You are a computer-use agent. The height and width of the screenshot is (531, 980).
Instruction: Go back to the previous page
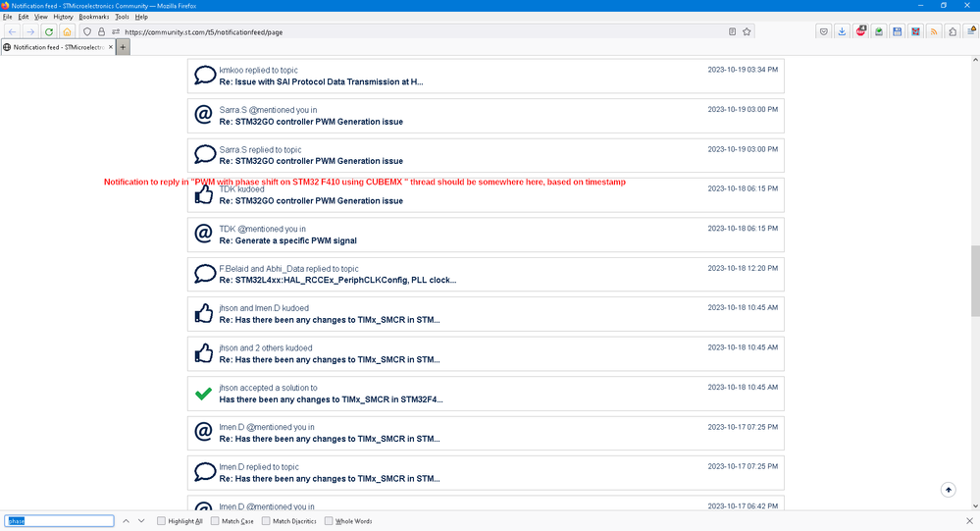[x=12, y=31]
